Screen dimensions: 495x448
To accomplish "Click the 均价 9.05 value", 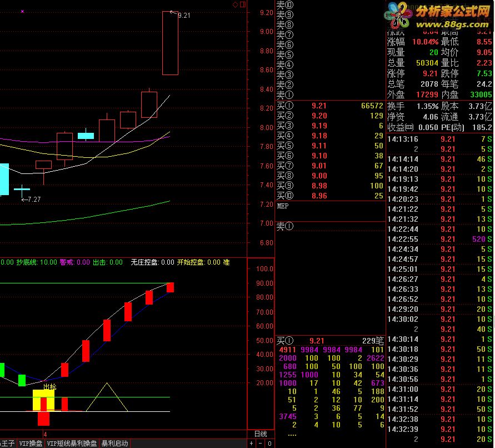I will [x=484, y=52].
